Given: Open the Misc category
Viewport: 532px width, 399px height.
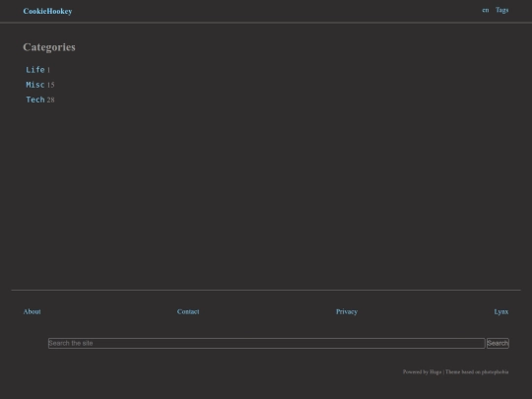Looking at the screenshot, I should (35, 85).
